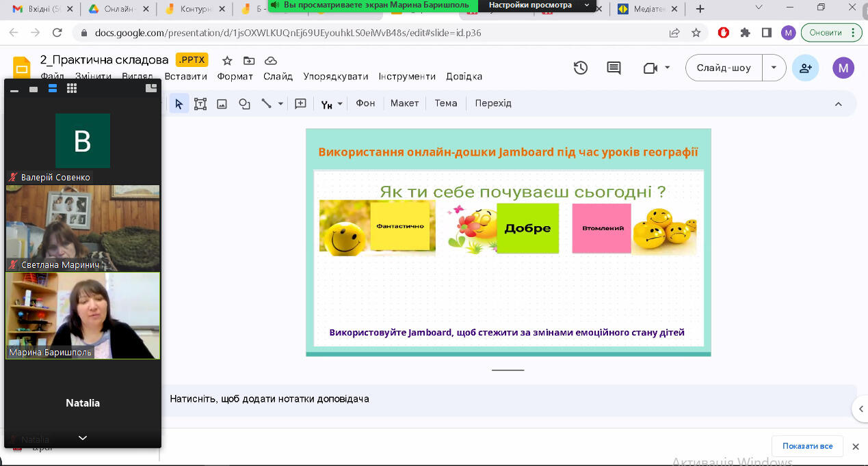
Task: Share this page from the address bar
Action: (674, 32)
